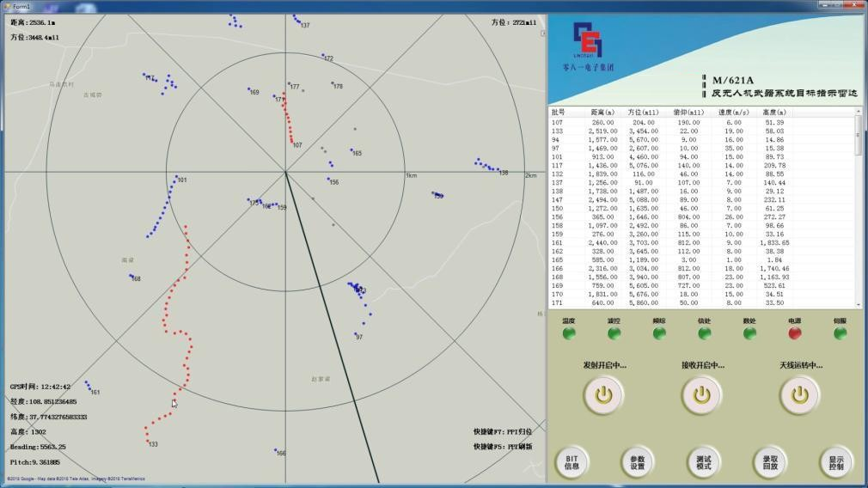Screen dimensions: 868x488
Task: Open the BIT信息 panel
Action: [x=572, y=462]
